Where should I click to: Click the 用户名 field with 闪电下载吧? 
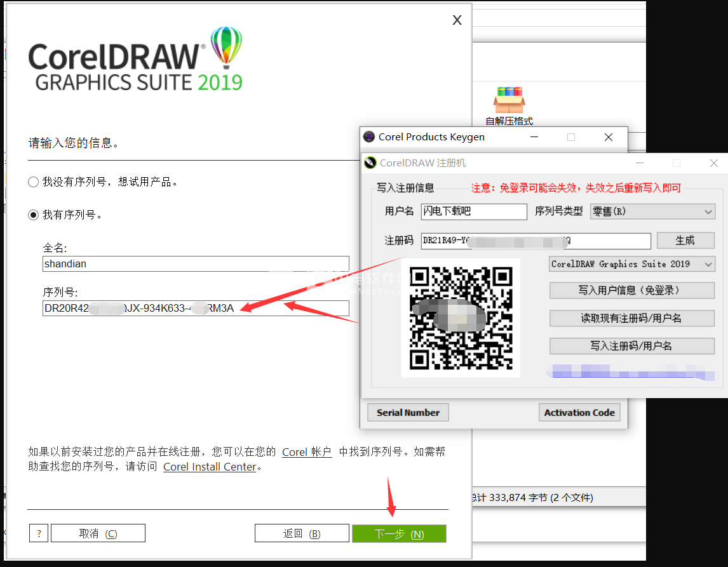coord(474,211)
